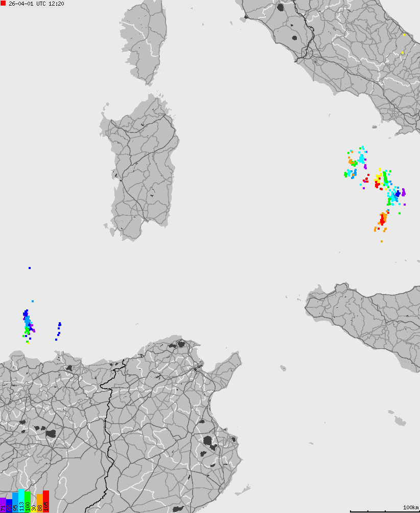Select the green legend bar labeled 100

pos(28,504)
